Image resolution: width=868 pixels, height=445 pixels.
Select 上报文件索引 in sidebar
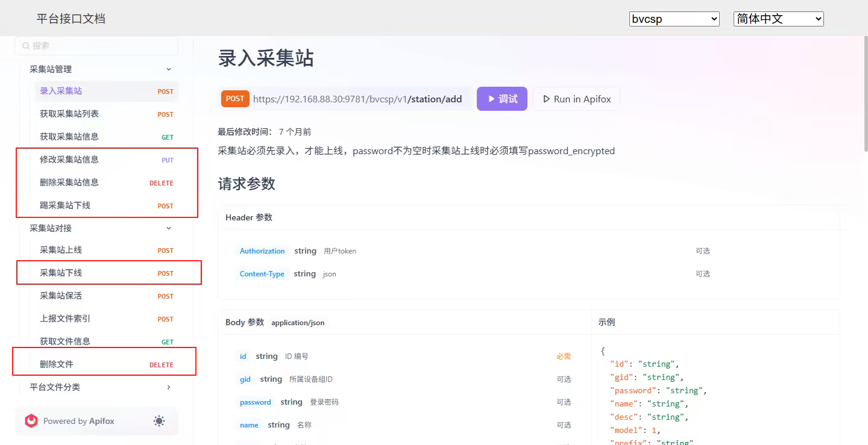click(65, 319)
